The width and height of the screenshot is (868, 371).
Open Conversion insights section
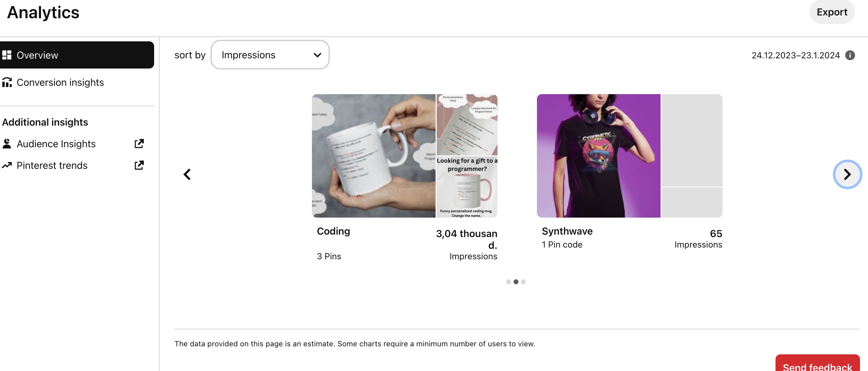tap(60, 82)
